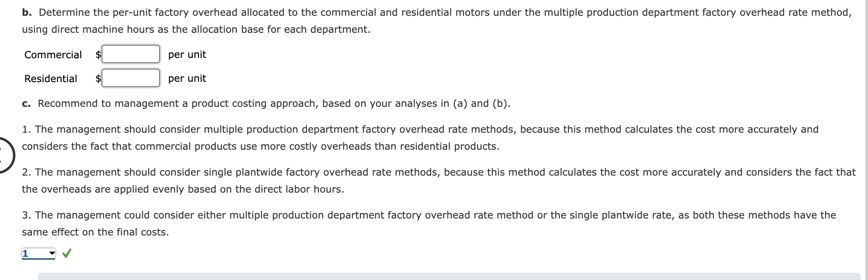
Task: Click the green checkmark beside the dropdown
Action: point(68,253)
